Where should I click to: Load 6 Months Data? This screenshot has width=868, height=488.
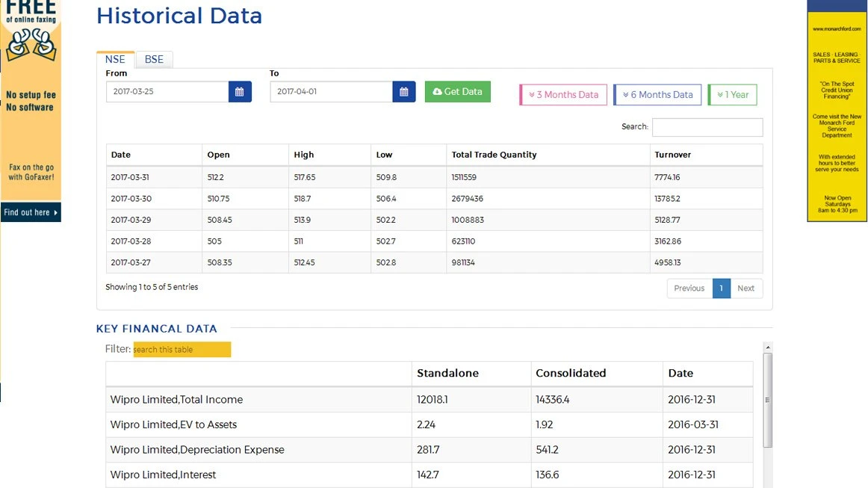tap(657, 95)
